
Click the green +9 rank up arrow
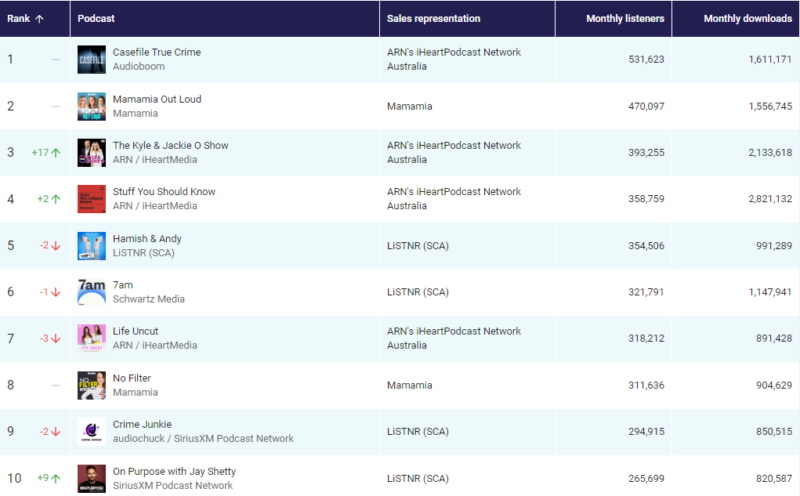tap(57, 478)
